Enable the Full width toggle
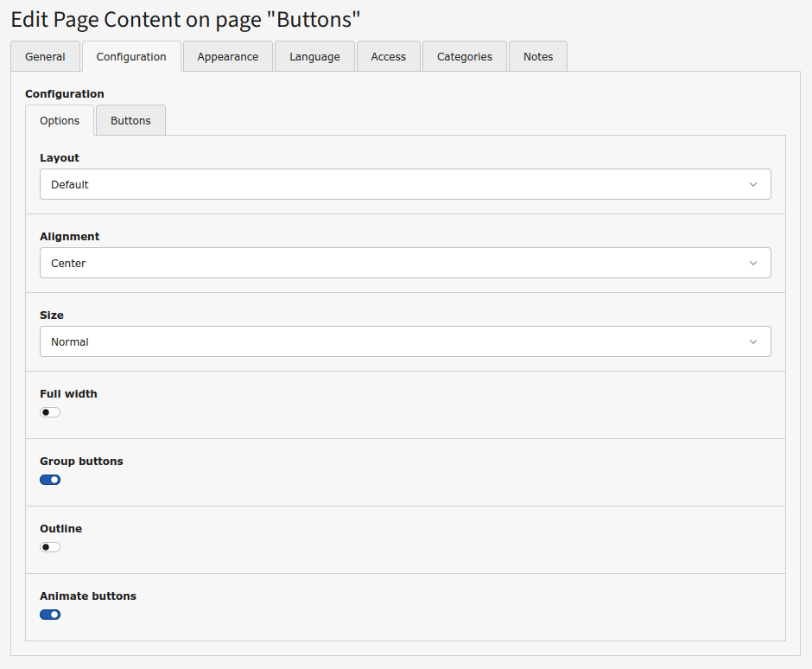This screenshot has height=669, width=812. pos(50,412)
